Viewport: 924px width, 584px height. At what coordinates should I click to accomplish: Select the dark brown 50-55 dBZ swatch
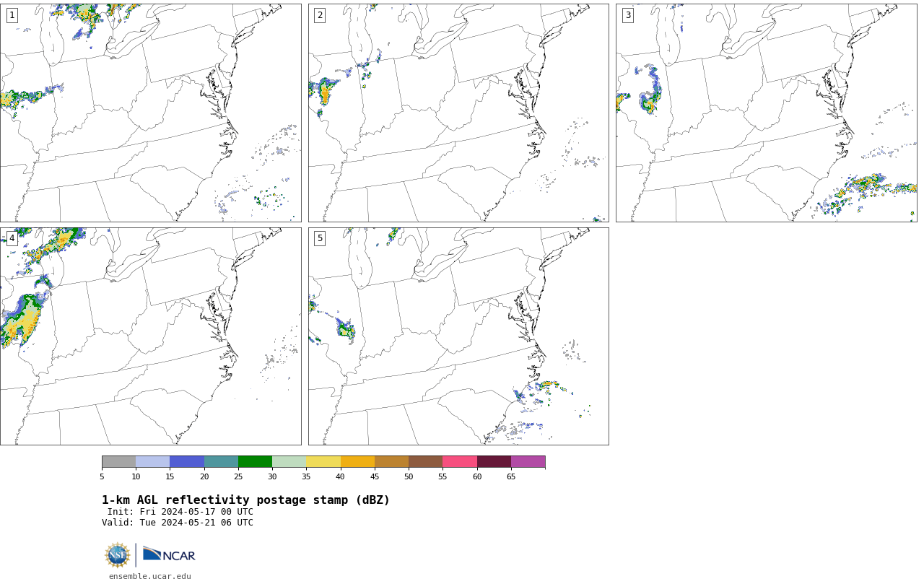click(x=426, y=462)
